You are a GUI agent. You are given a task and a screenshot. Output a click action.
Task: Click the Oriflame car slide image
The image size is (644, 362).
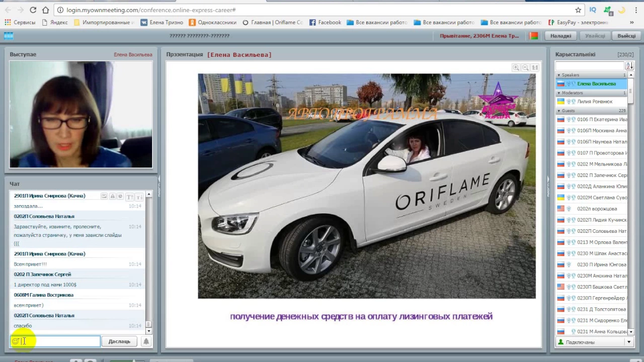(367, 186)
